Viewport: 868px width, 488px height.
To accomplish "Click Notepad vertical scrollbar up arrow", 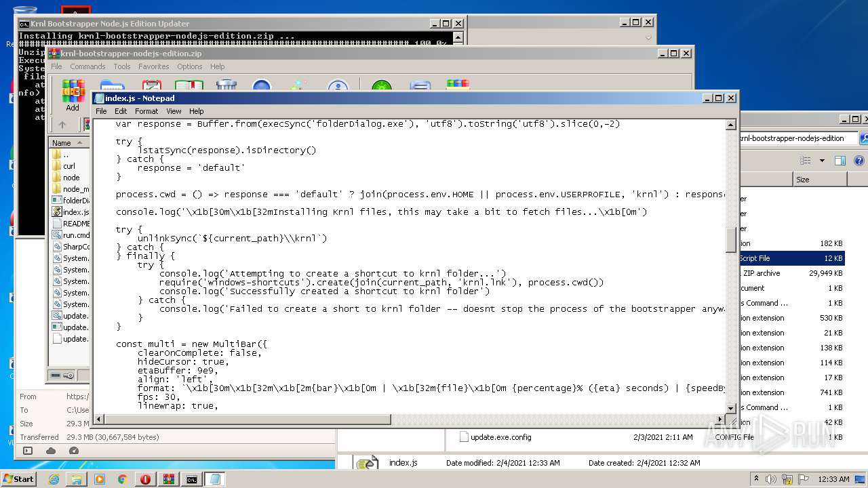I will pyautogui.click(x=731, y=125).
